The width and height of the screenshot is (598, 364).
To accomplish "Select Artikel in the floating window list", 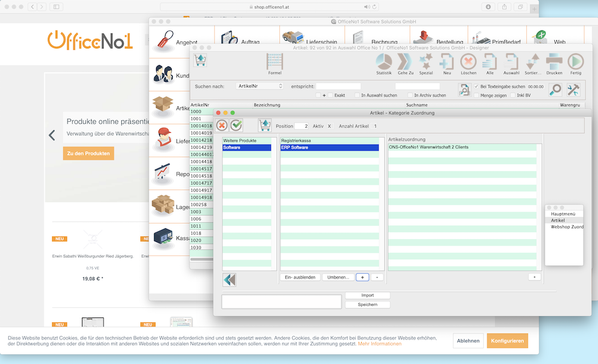I will tap(565, 221).
